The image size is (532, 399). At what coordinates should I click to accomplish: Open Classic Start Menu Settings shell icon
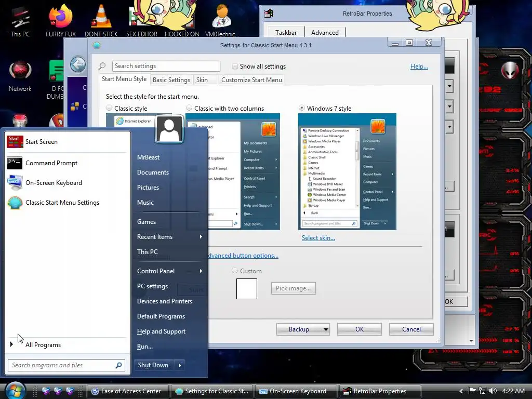tap(15, 203)
